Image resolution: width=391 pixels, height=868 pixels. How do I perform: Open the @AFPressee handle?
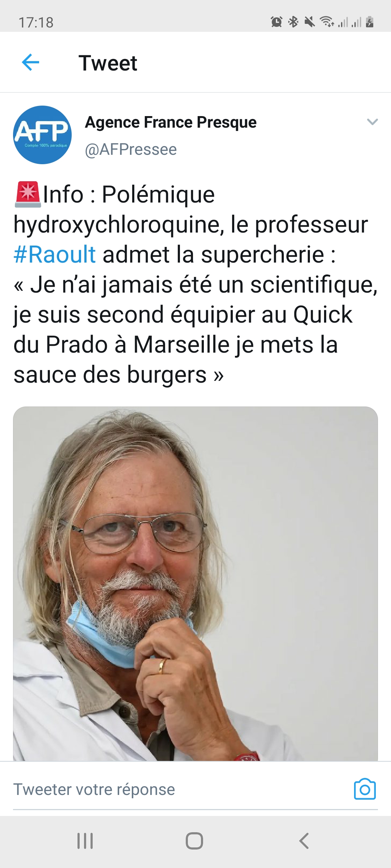click(131, 149)
